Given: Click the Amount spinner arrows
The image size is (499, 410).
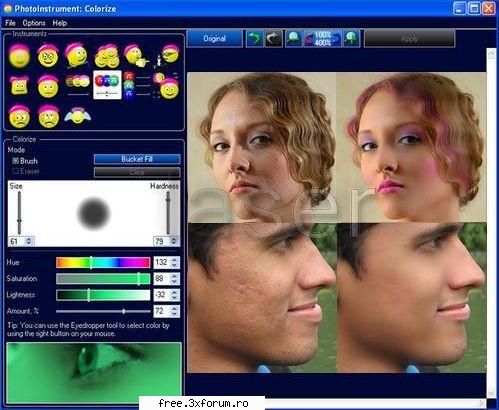Looking at the screenshot, I should click(x=175, y=311).
